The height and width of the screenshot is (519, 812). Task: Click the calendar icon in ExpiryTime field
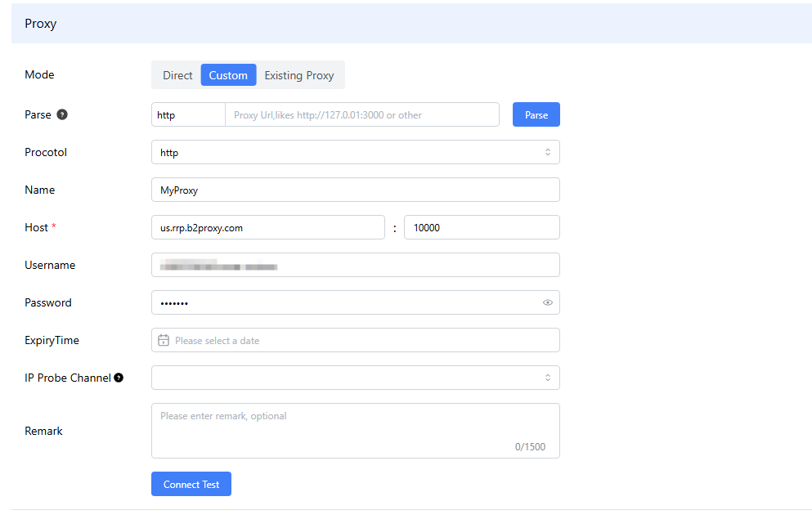click(x=164, y=340)
